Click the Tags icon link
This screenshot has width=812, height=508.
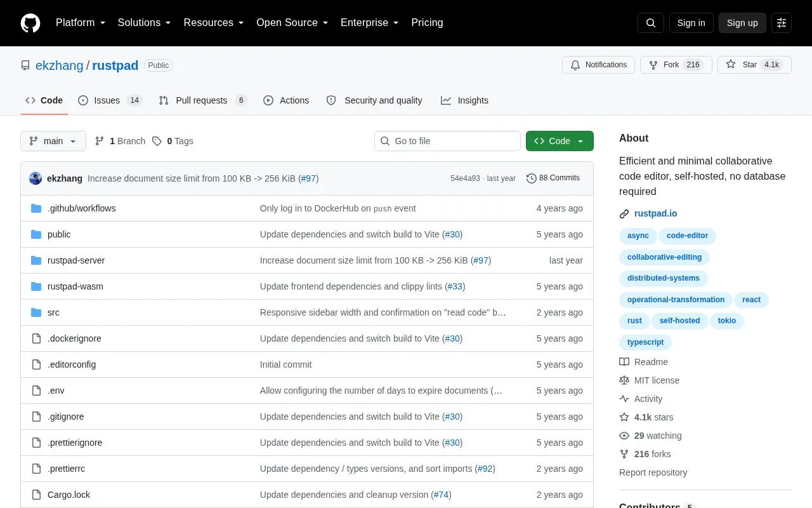click(173, 141)
